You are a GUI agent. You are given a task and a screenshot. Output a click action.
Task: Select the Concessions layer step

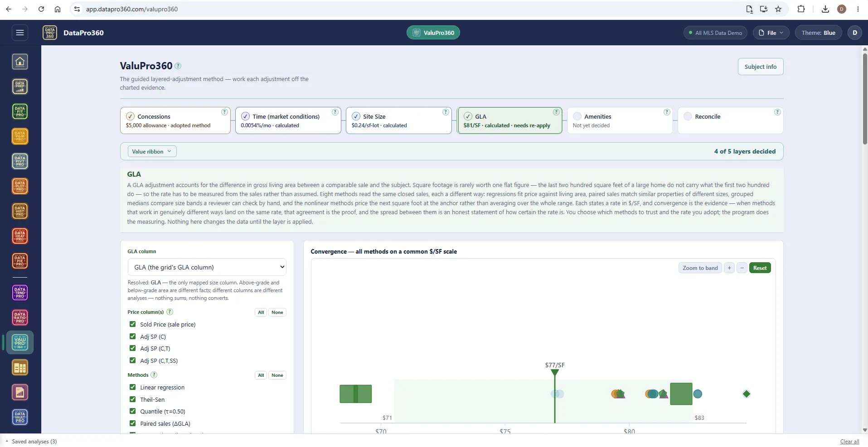point(175,120)
